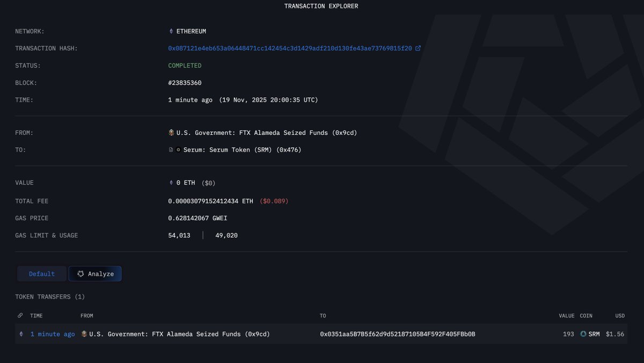Viewport: 644px width, 363px height.
Task: Select the SRM coin icon in transfers
Action: click(583, 334)
